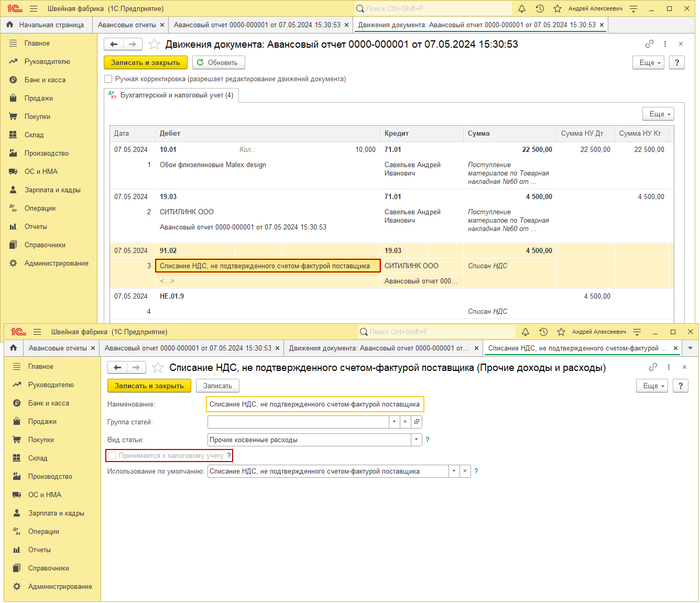Open the tab list arrow in the bottom window

coord(690,348)
